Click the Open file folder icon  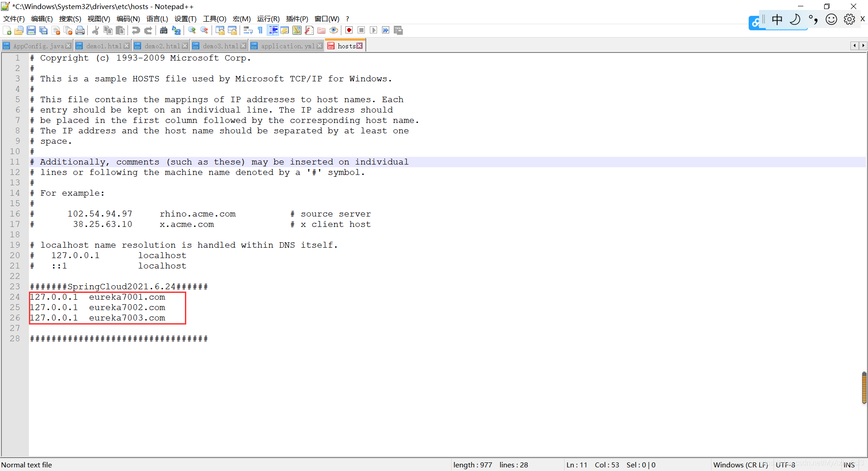[19, 30]
